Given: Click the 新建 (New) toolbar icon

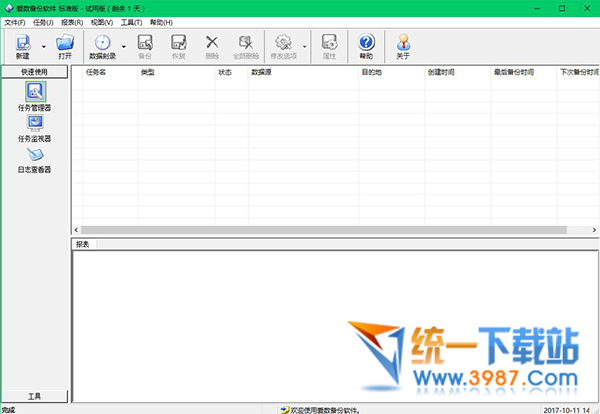Looking at the screenshot, I should coord(22,43).
